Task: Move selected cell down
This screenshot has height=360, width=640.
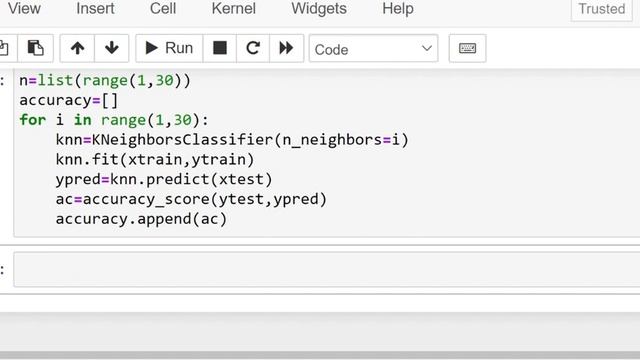Action: tap(111, 48)
